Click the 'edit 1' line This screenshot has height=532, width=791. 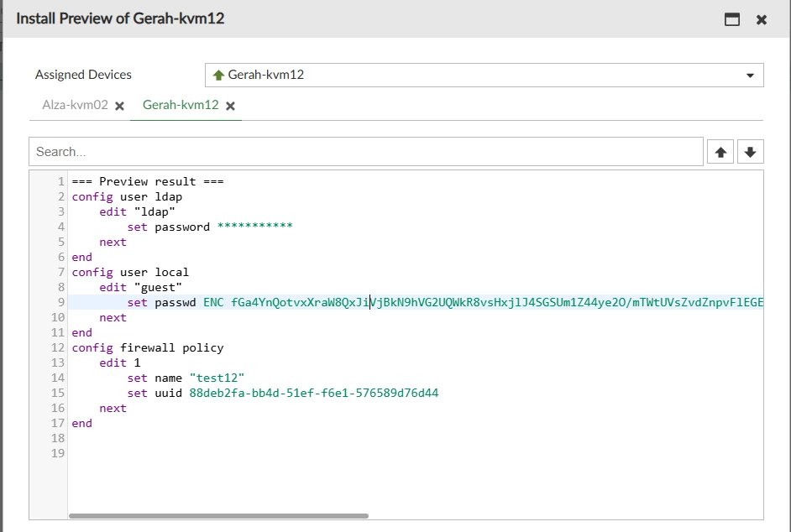(x=120, y=363)
